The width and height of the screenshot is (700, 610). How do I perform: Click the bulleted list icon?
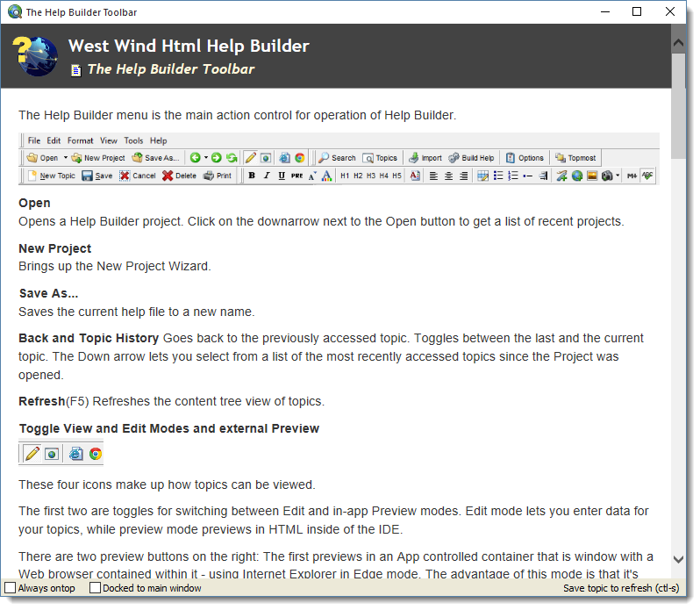(498, 176)
